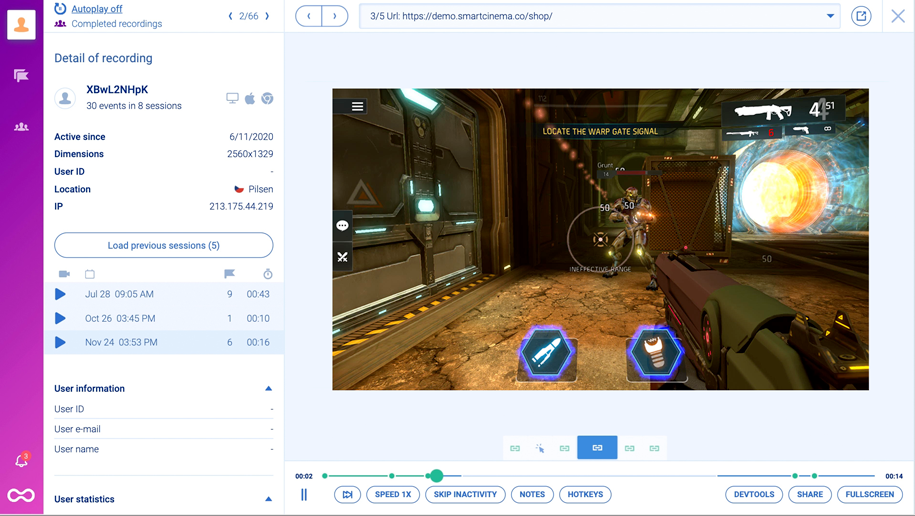This screenshot has width=915, height=516.
Task: Go to previous recording in 2/66 pager
Action: (x=230, y=16)
